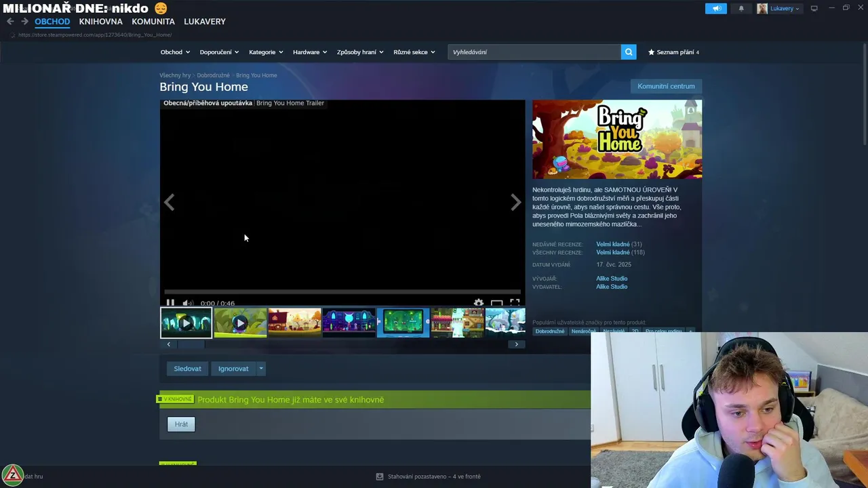Click the Dobrodružné breadcrumb link
Screen dimensions: 868x488
click(x=213, y=75)
